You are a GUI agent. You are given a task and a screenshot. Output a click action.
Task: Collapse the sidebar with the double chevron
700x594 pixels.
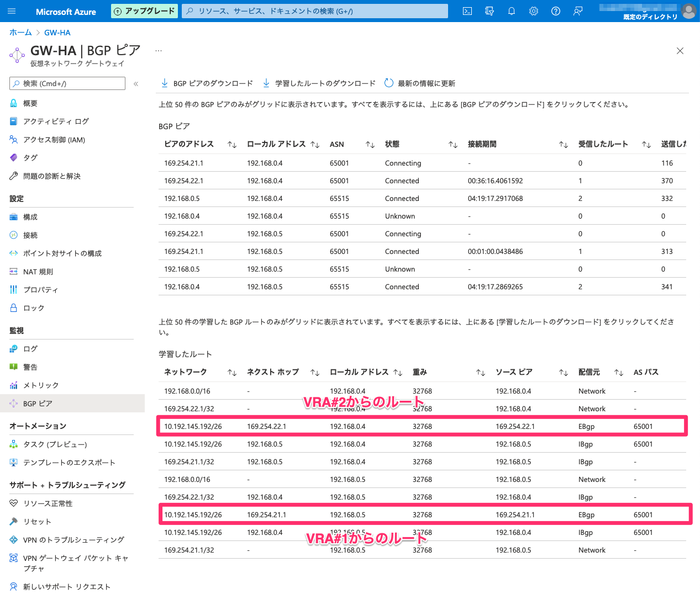point(136,84)
